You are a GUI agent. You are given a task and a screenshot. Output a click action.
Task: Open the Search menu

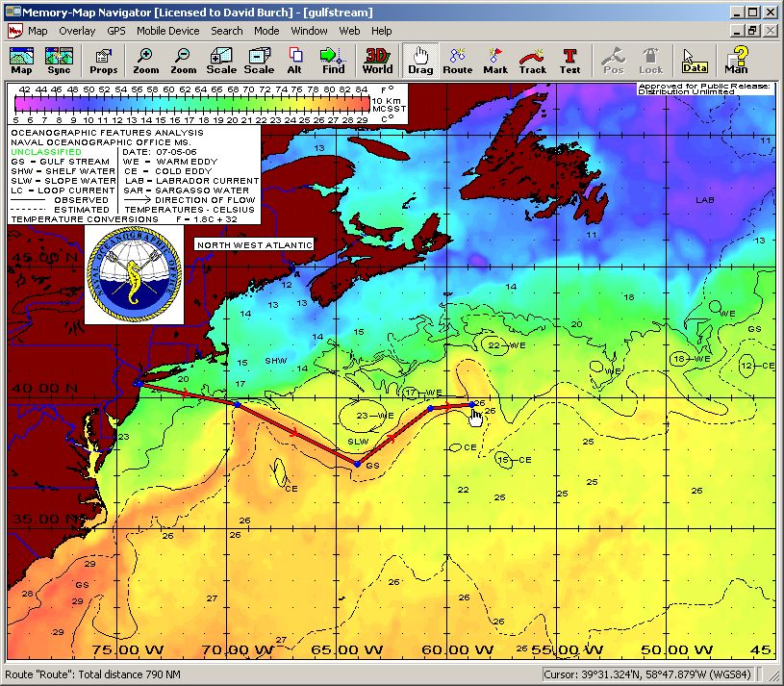click(226, 31)
